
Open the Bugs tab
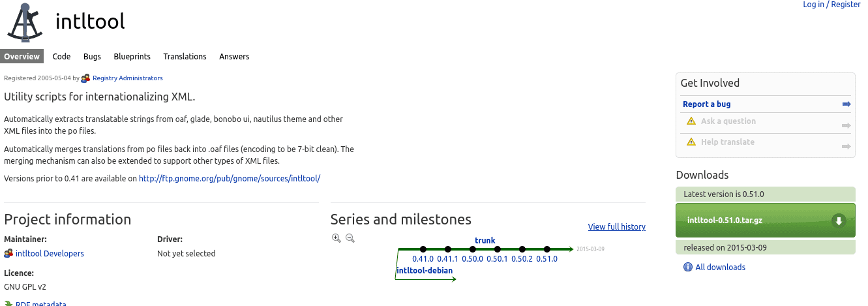click(92, 57)
